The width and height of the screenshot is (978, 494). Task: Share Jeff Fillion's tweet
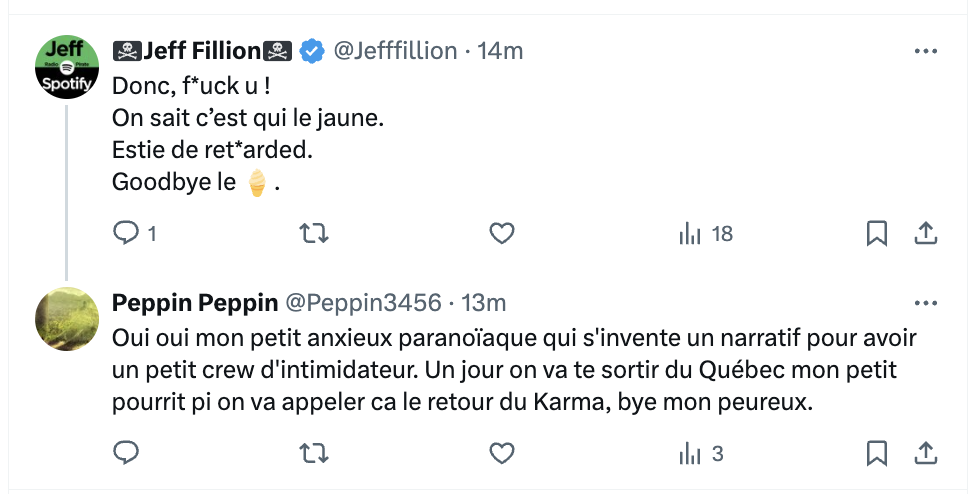click(x=926, y=234)
